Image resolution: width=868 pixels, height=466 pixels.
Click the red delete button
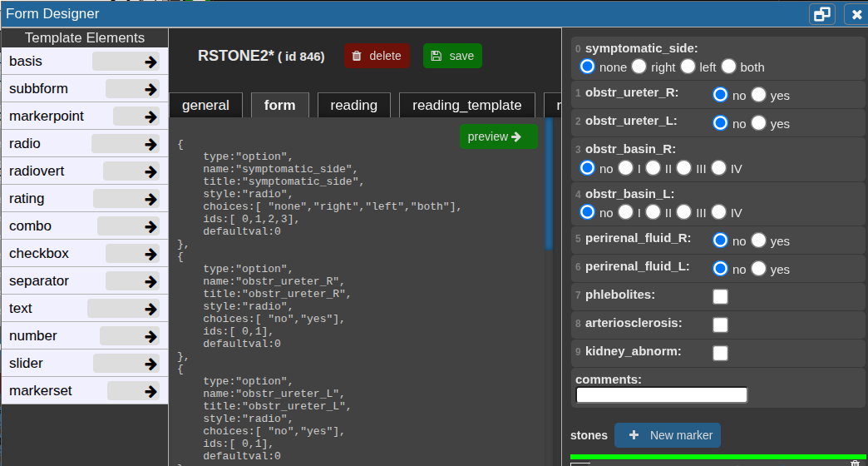(377, 56)
